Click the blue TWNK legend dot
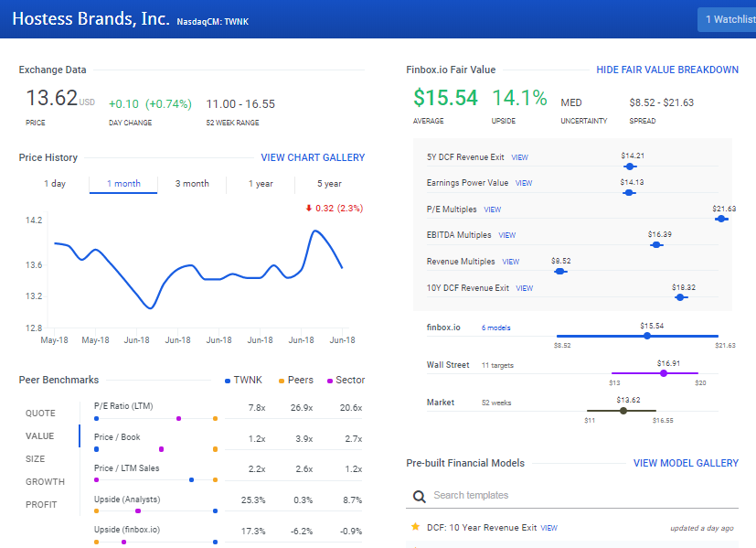The height and width of the screenshot is (548, 756). pos(228,381)
